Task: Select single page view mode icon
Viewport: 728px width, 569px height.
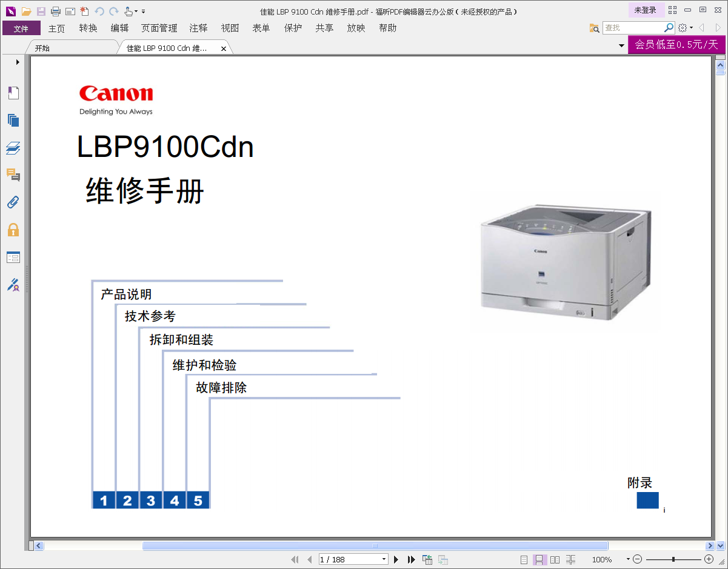Action: [524, 559]
